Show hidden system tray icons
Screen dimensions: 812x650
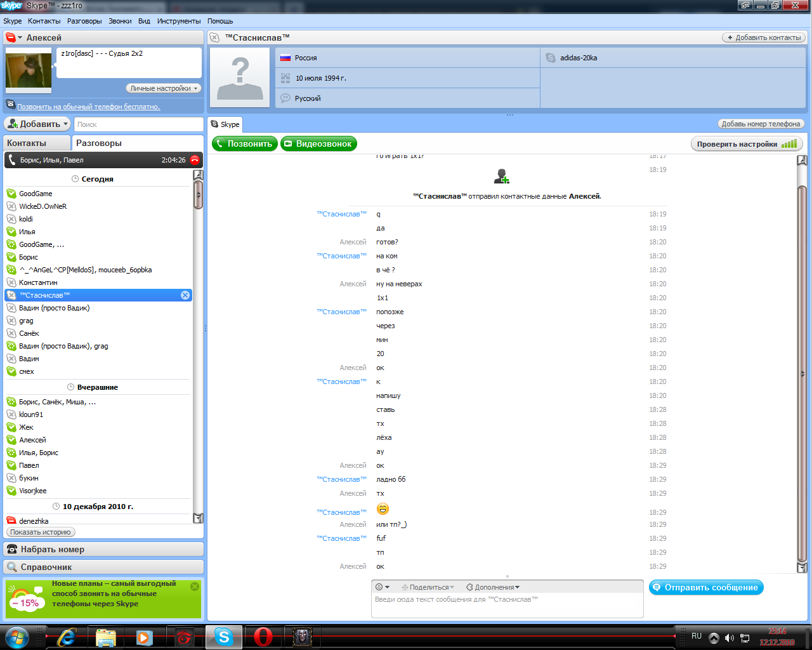714,637
